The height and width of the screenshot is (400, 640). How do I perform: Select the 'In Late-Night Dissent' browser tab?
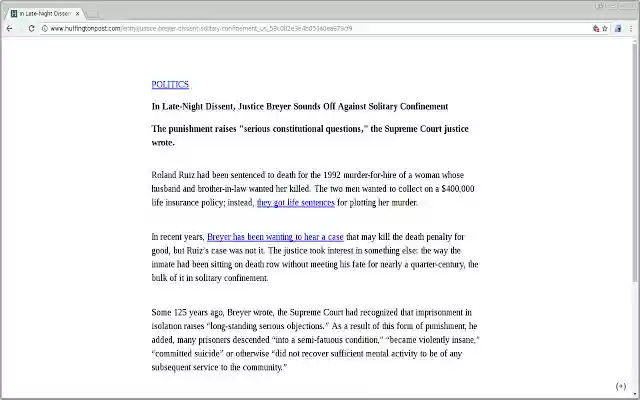coord(46,13)
